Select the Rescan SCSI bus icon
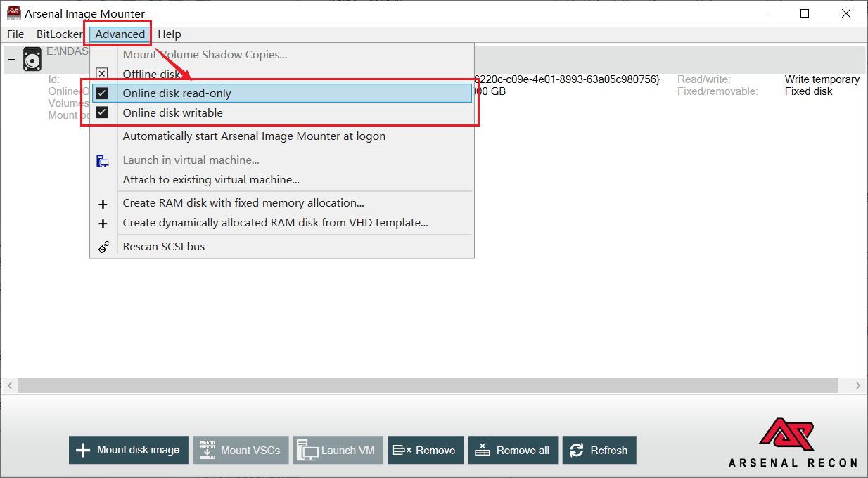Image resolution: width=868 pixels, height=478 pixels. [103, 247]
